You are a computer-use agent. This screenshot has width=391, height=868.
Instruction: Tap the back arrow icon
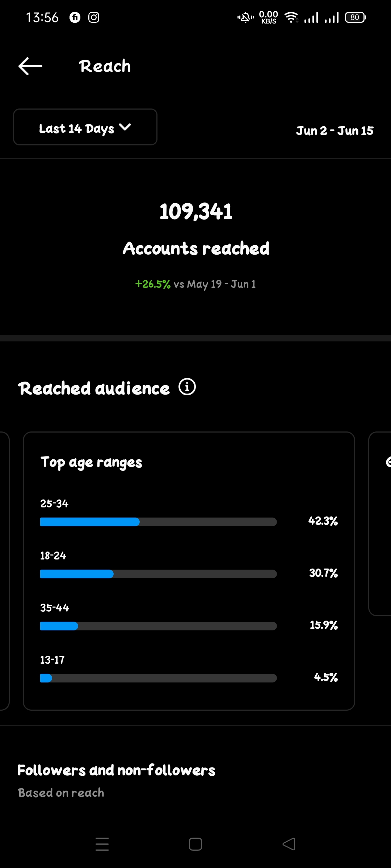(x=30, y=66)
